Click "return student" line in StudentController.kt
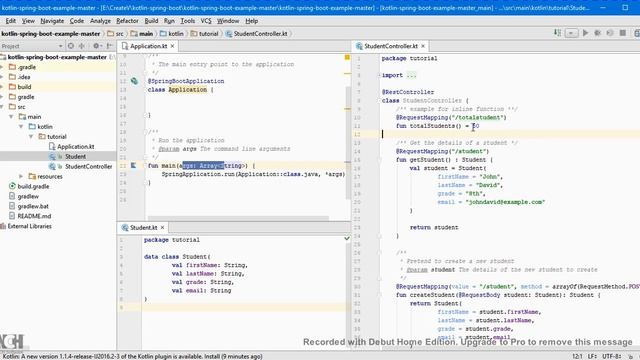Screen dimensions: 640x360 434,227
